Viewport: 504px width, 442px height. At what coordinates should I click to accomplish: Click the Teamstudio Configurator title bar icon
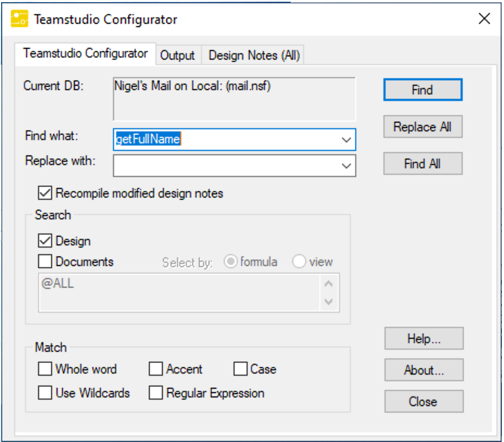pyautogui.click(x=20, y=18)
